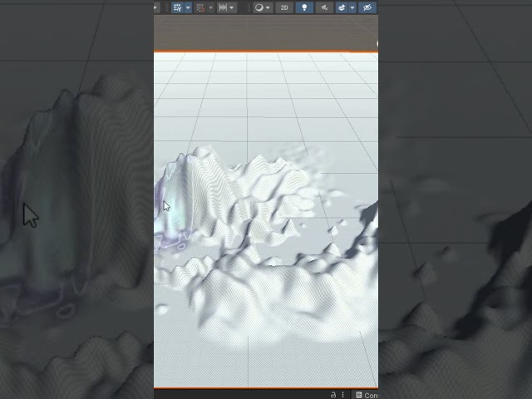Open the panel three-dot options menu
Screen dimensions: 532x399
click(343, 395)
